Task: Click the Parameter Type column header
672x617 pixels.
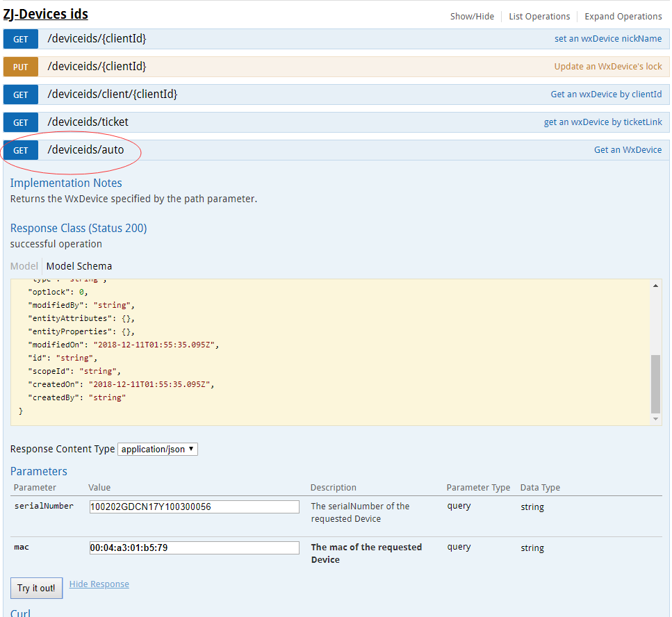Action: pyautogui.click(x=478, y=488)
